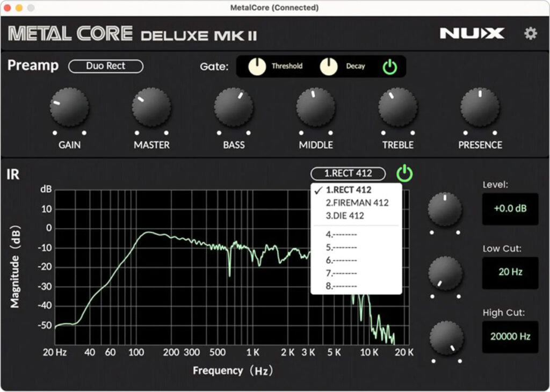Click the High Cut 20000 Hz display

(x=510, y=337)
